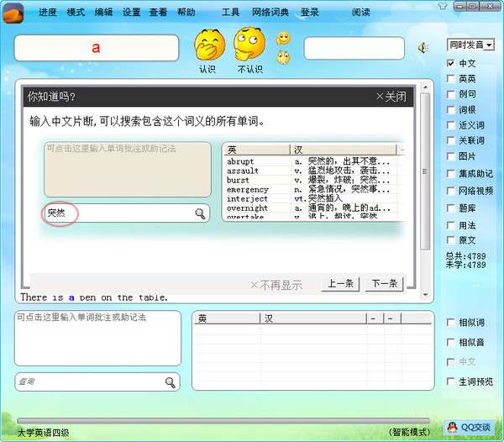Enable the 图片 checkbox

[x=450, y=156]
